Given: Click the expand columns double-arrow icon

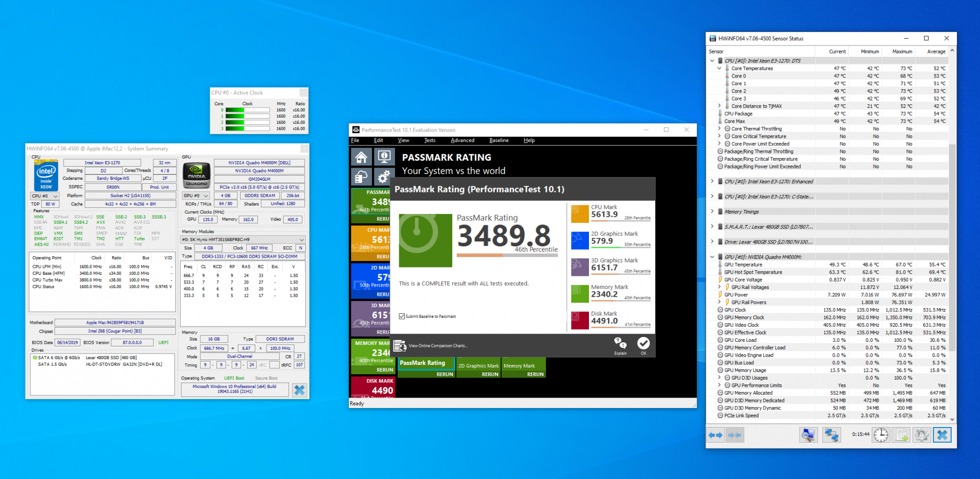Looking at the screenshot, I should tap(716, 435).
